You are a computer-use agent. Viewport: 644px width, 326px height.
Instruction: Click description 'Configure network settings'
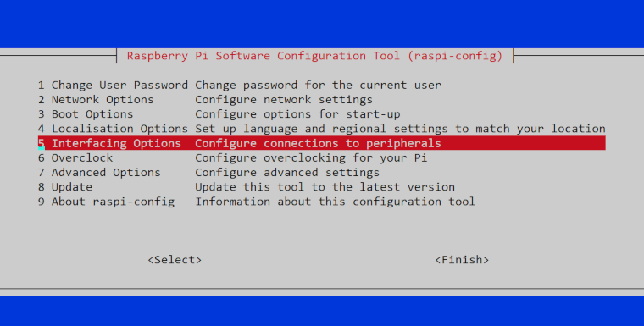point(284,100)
